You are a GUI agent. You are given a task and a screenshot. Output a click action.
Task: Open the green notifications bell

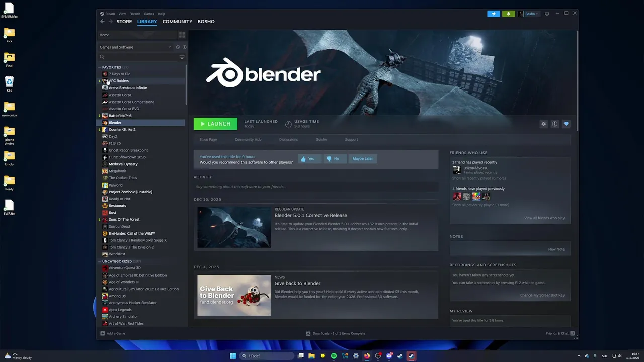508,14
